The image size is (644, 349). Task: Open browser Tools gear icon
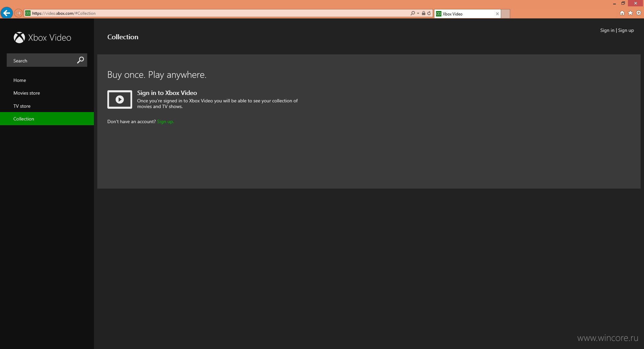(x=639, y=13)
